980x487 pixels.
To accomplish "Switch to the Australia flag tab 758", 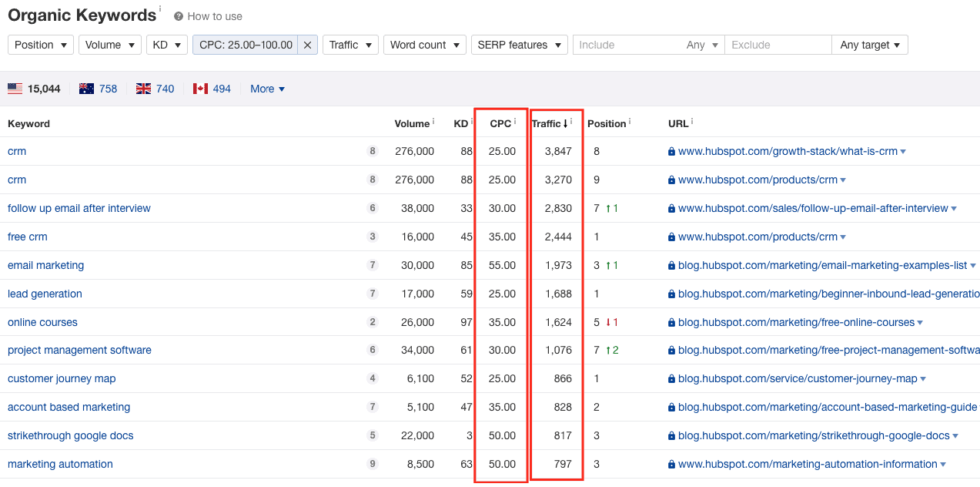I will pyautogui.click(x=98, y=89).
